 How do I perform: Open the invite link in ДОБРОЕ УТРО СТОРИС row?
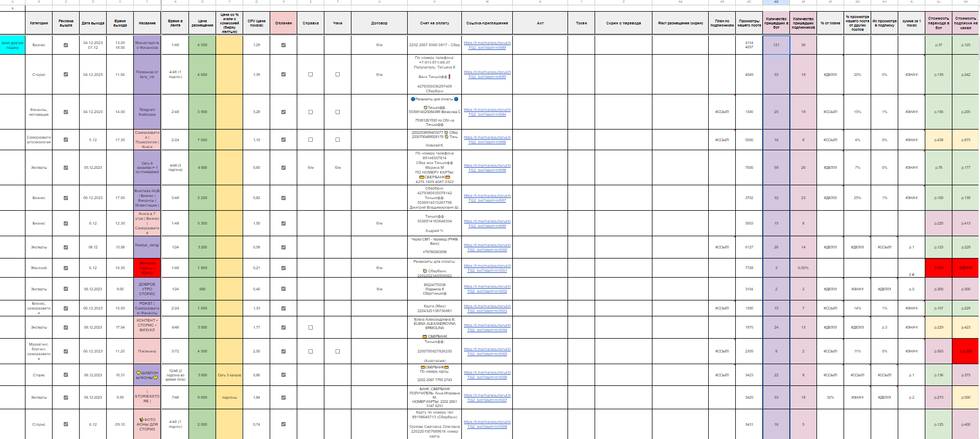487,289
